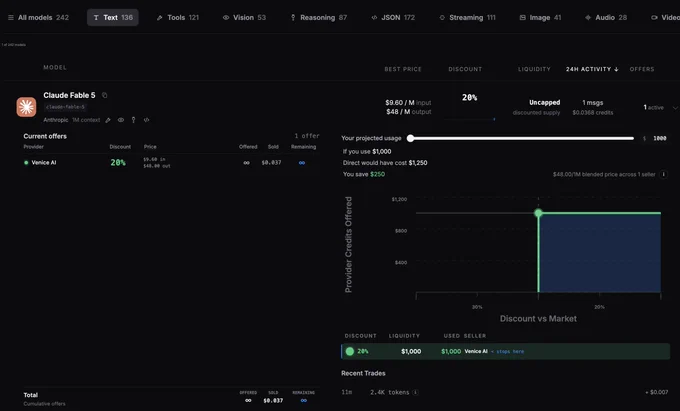The height and width of the screenshot is (411, 680).
Task: Select the Venice AI provider row name
Action: point(44,163)
